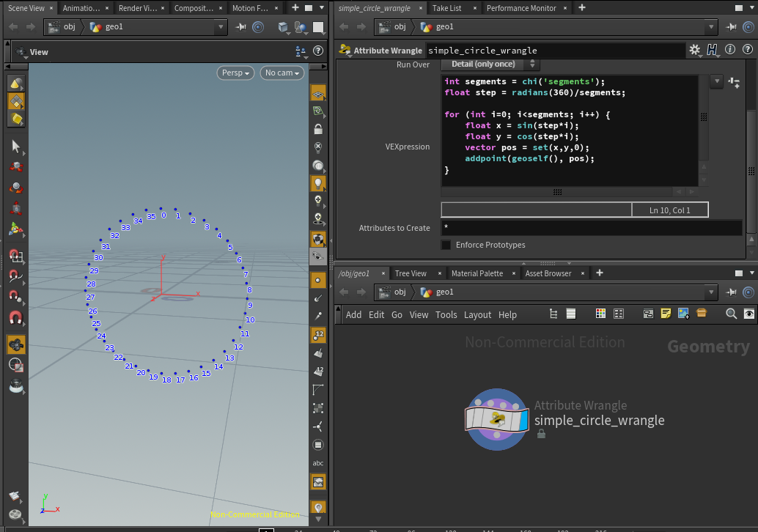Open network editor Help menu
Screen dimensions: 758x532
click(x=507, y=314)
